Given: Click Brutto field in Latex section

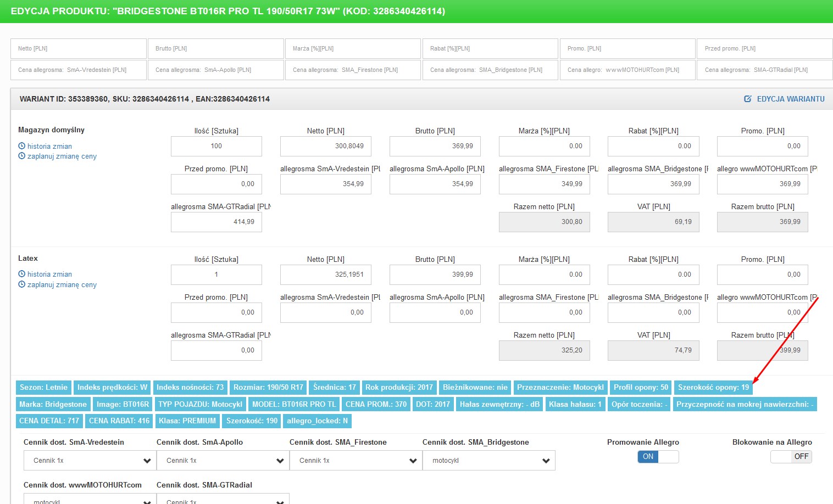Looking at the screenshot, I should pos(435,275).
